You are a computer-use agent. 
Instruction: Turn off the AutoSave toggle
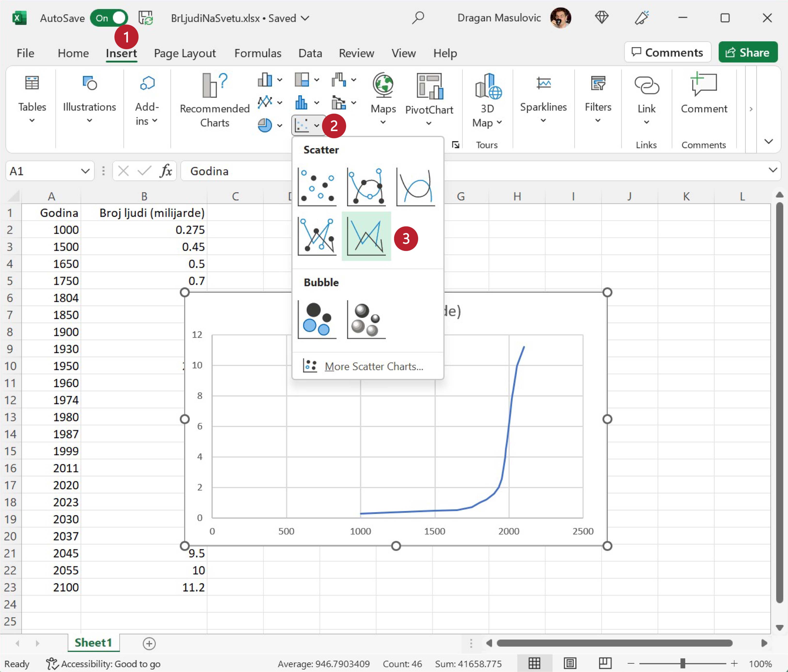tap(109, 18)
